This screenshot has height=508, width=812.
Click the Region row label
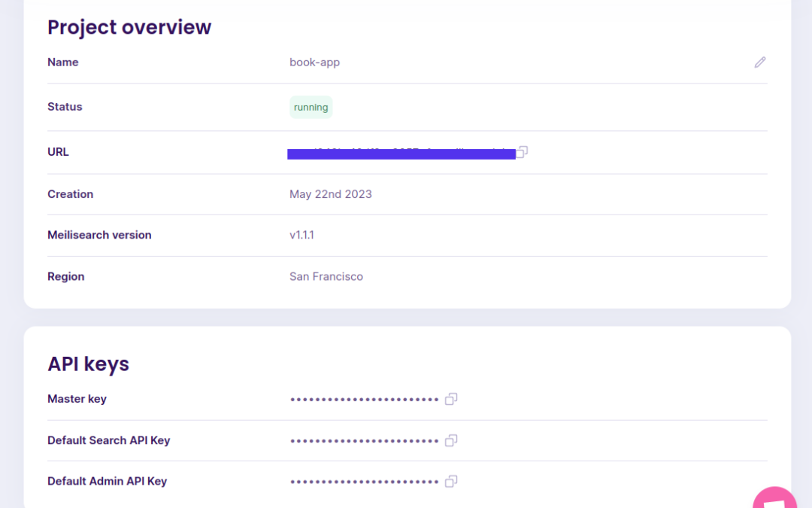66,276
